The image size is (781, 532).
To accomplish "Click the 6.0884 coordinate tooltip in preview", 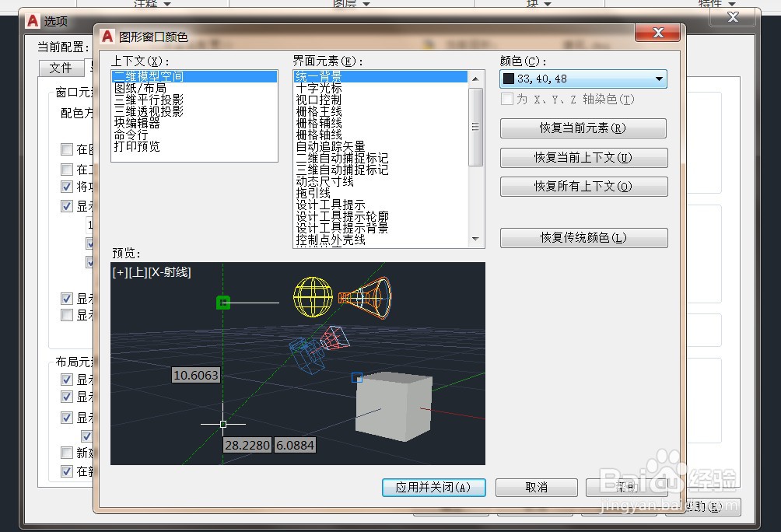I will click(296, 445).
